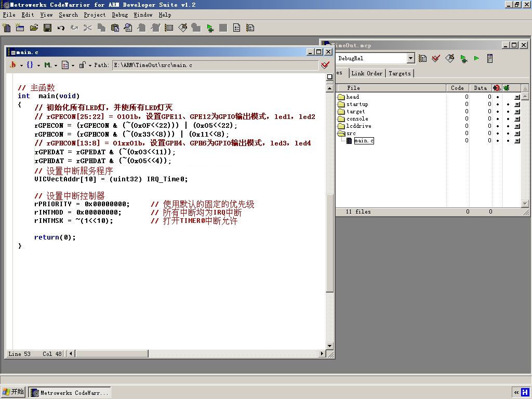Cut selection using the scissors icon
The image size is (532, 399).
(88, 28)
